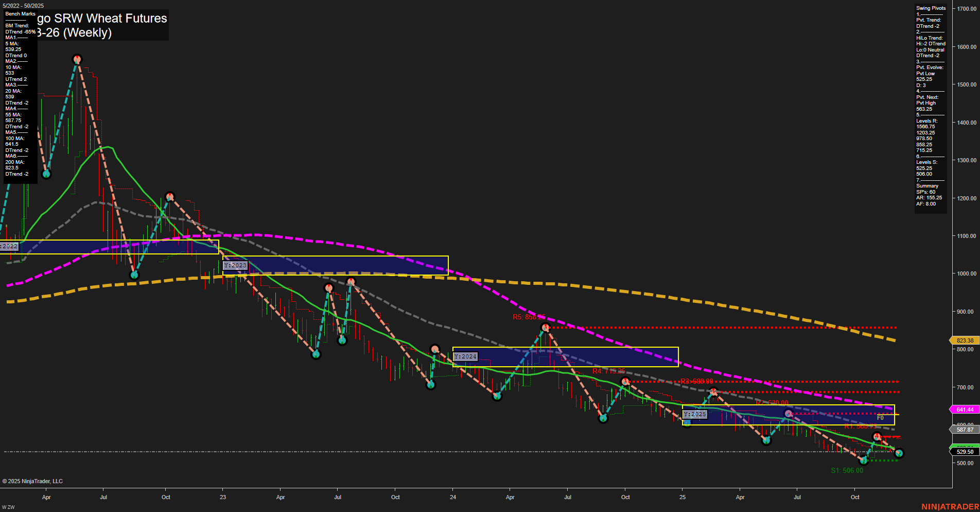Click the R5: 858.25 resistance level label
The width and height of the screenshot is (980, 512).
528,318
